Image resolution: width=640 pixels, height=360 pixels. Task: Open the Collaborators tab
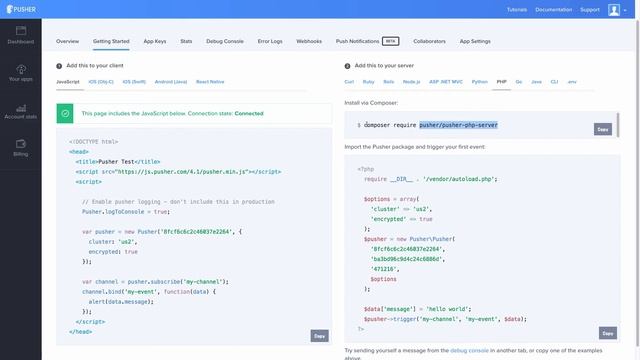tap(429, 41)
